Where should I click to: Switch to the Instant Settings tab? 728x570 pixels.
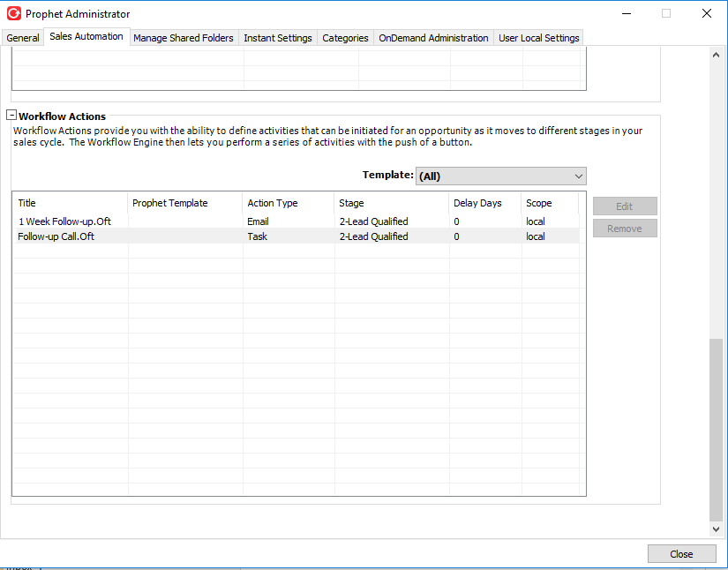click(278, 38)
